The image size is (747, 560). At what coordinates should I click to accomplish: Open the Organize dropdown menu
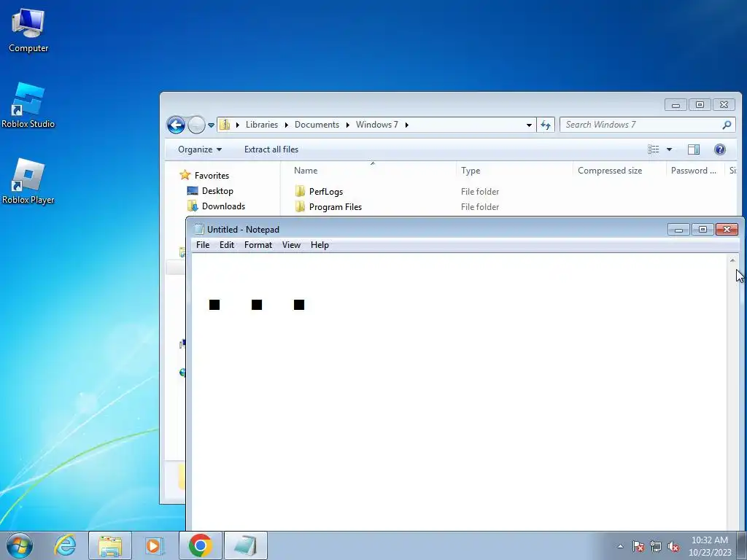pos(200,149)
